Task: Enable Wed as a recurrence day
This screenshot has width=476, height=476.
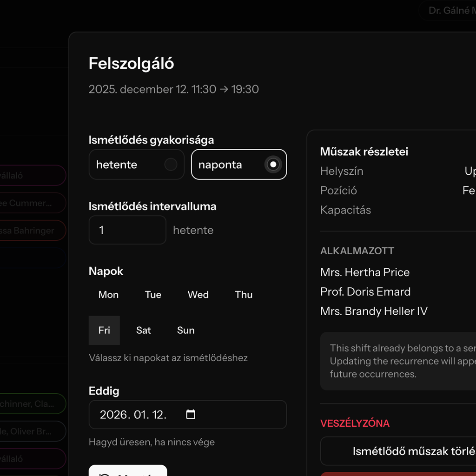Action: click(x=198, y=295)
